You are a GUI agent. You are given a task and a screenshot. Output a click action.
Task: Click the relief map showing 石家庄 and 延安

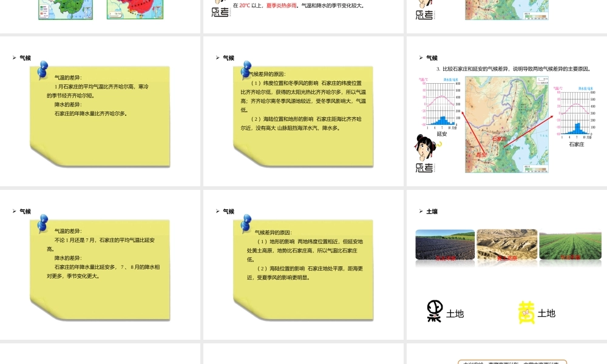[507, 124]
